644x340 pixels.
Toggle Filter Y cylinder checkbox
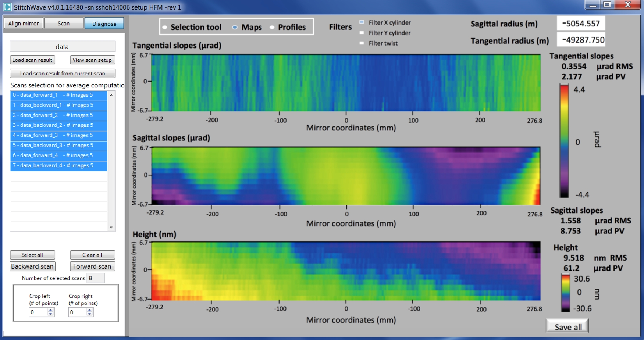(362, 33)
